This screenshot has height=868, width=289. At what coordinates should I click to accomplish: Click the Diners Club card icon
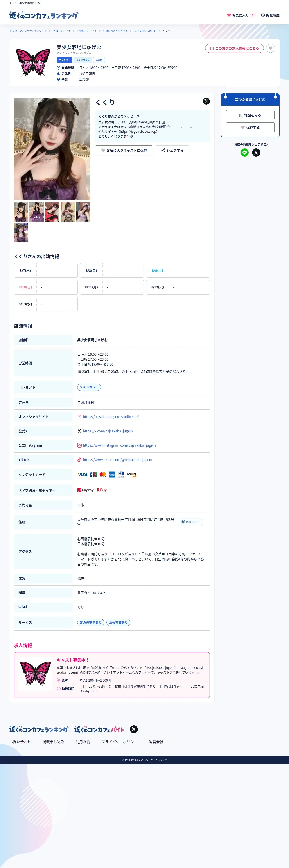pyautogui.click(x=122, y=474)
